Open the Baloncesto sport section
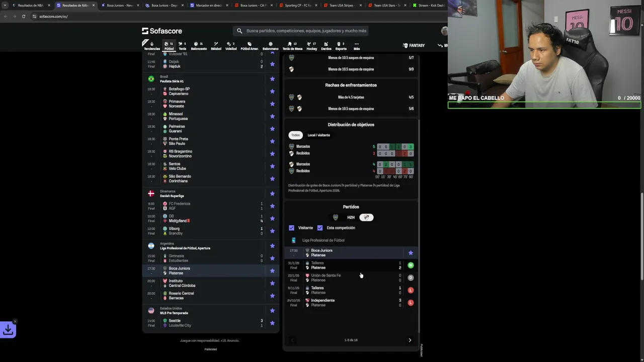 tap(199, 46)
